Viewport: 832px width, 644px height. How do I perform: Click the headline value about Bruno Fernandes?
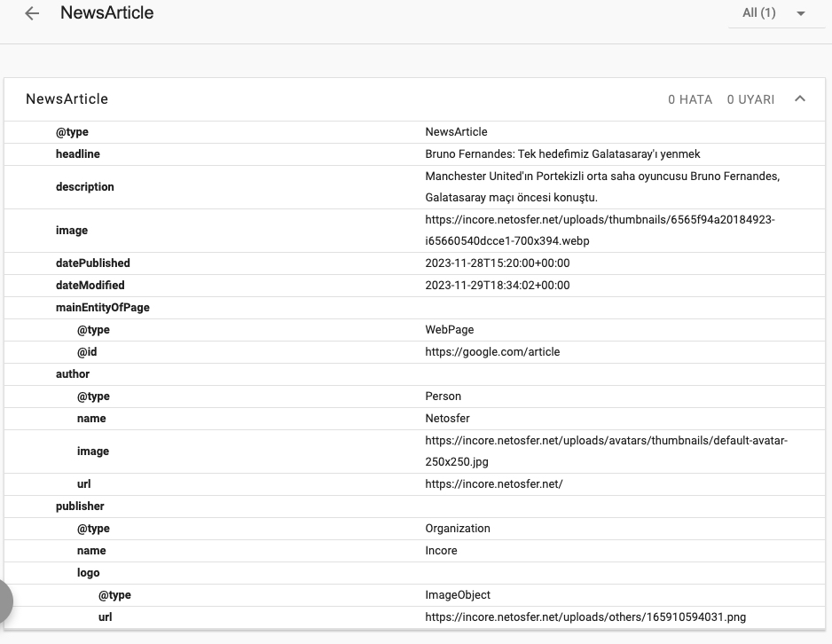pyautogui.click(x=562, y=153)
